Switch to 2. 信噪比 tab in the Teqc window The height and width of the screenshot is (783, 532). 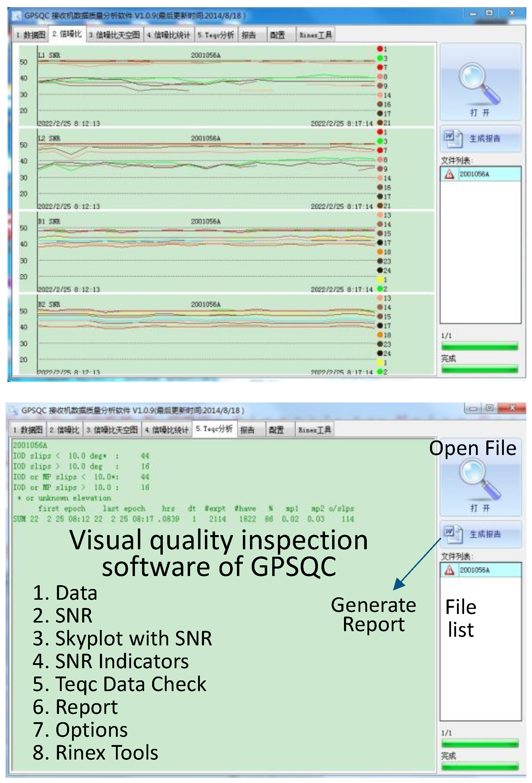pyautogui.click(x=64, y=430)
